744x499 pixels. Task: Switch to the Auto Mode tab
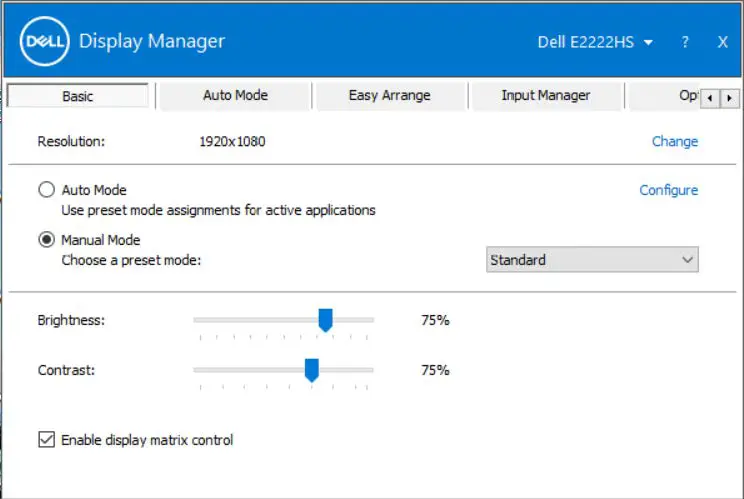235,96
